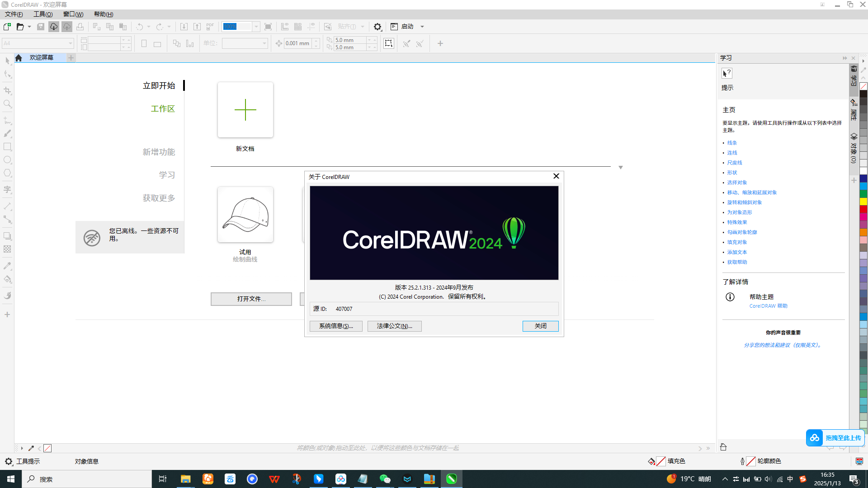868x488 pixels.
Task: Click the 打开文件... button
Action: pos(251,299)
